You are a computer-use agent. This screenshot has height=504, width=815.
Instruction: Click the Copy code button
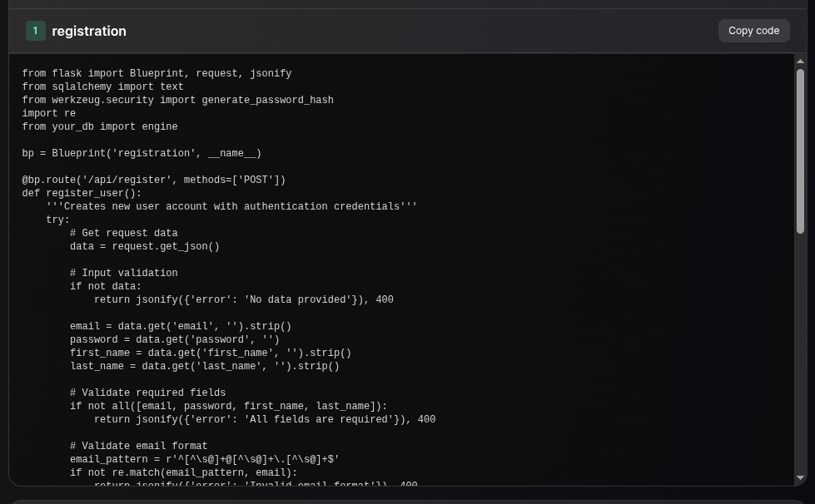click(x=753, y=30)
